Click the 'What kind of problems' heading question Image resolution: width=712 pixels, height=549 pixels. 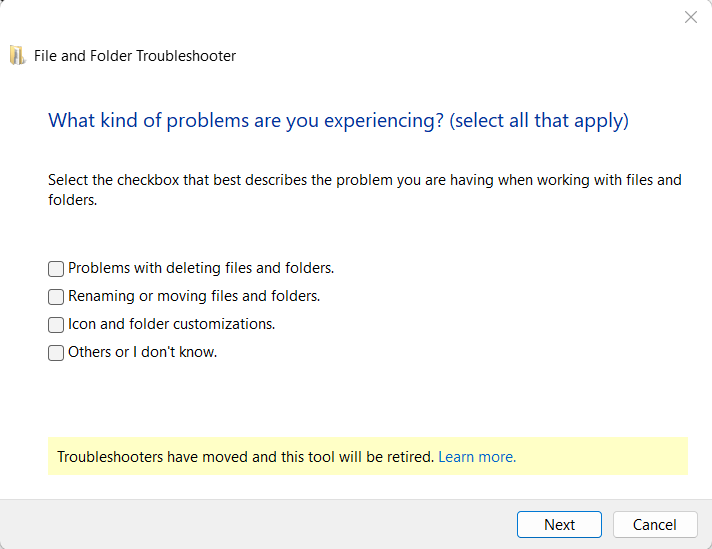click(x=245, y=121)
